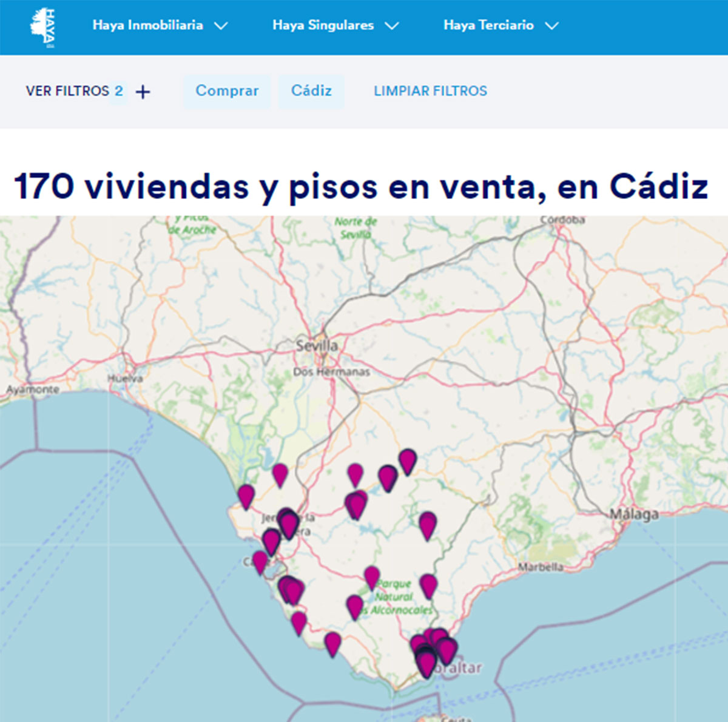This screenshot has height=722, width=728.
Task: Click the VER FILTROS button
Action: [67, 91]
